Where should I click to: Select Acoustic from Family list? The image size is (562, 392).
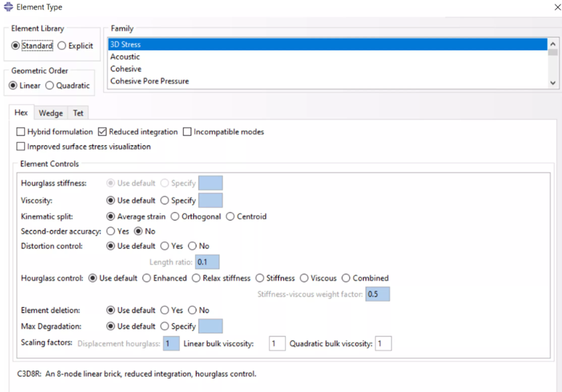[x=124, y=56]
